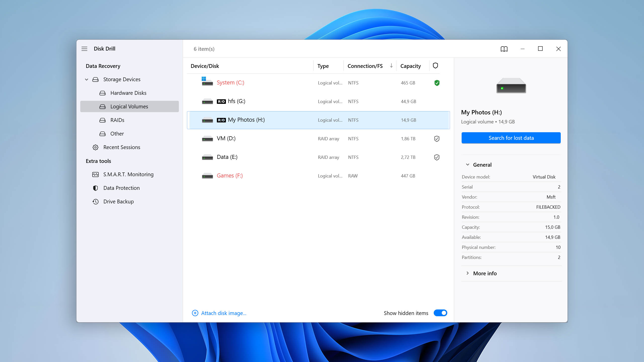The height and width of the screenshot is (362, 644).
Task: Click Search for lost data button
Action: tap(511, 138)
